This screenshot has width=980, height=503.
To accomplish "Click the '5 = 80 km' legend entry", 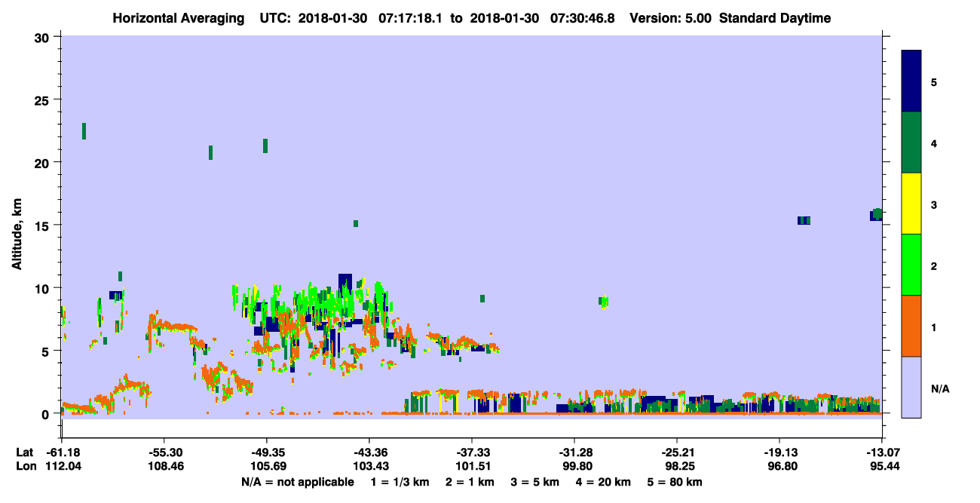I will coord(675,482).
